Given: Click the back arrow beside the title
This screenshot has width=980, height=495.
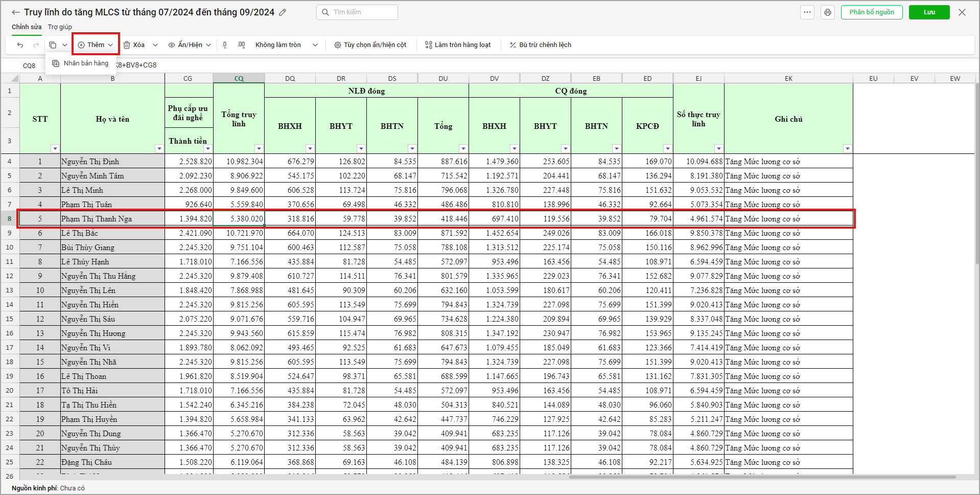Looking at the screenshot, I should (x=16, y=12).
